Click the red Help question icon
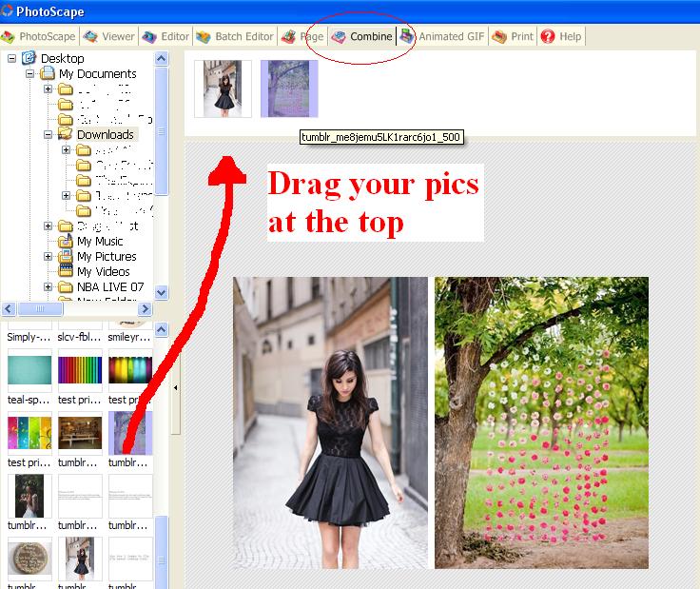 [x=547, y=36]
